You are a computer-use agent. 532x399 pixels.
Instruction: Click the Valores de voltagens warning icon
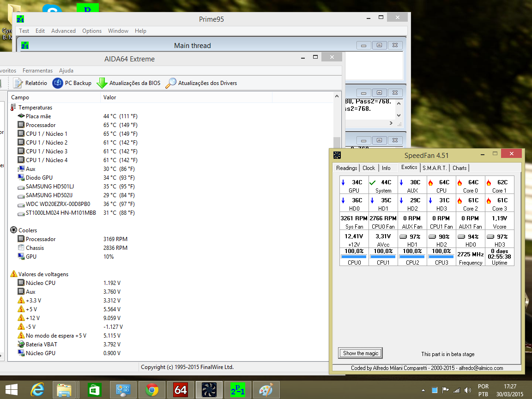pyautogui.click(x=13, y=274)
